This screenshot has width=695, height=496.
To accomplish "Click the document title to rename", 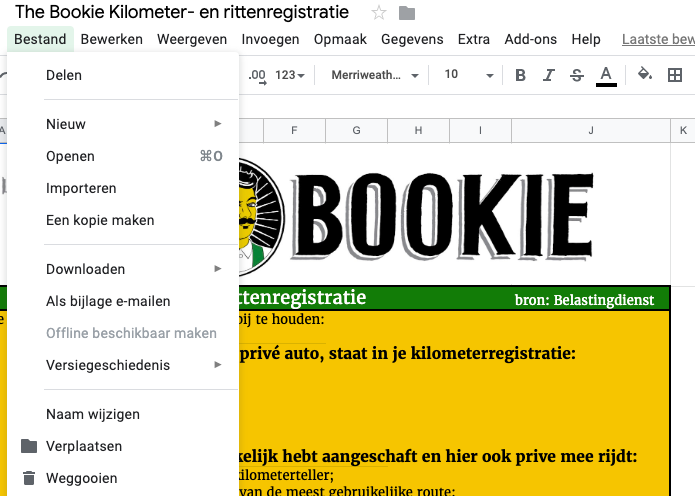I will 182,12.
